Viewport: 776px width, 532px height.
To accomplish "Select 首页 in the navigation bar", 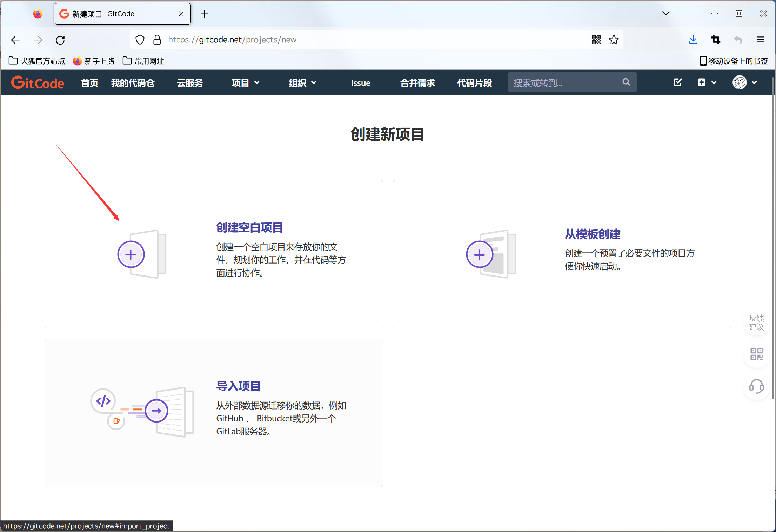I will coord(89,83).
